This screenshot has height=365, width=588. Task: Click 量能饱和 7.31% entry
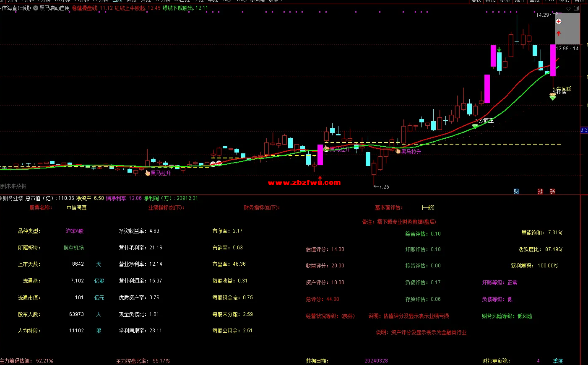(542, 233)
